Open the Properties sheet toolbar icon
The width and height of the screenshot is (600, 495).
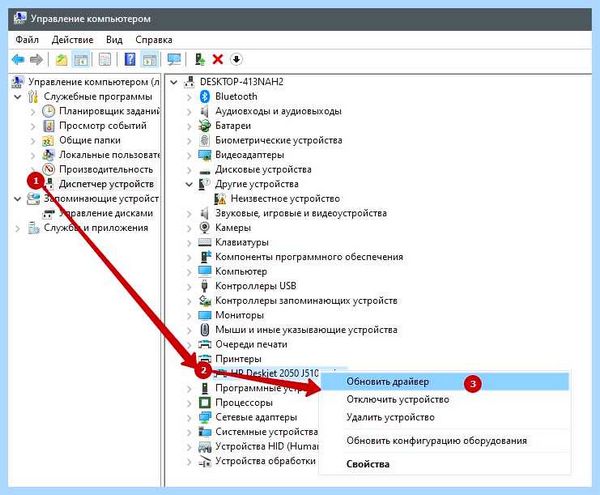click(x=104, y=59)
